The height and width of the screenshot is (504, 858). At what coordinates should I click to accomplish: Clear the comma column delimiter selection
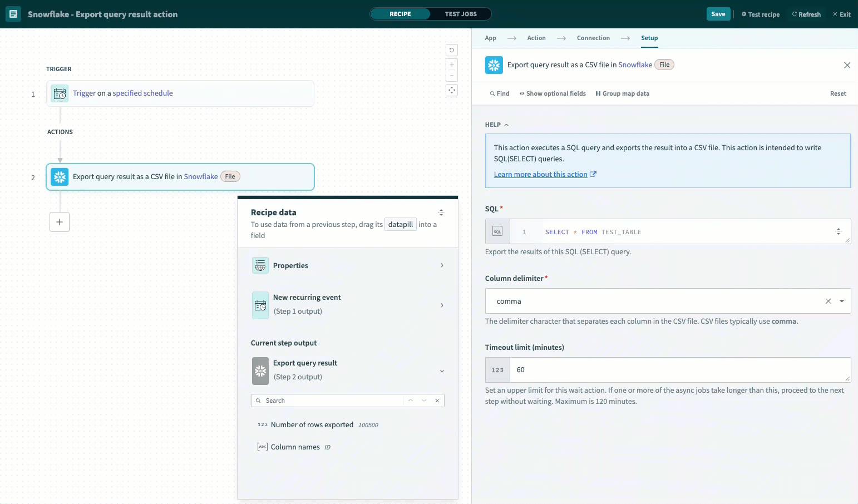coord(828,301)
